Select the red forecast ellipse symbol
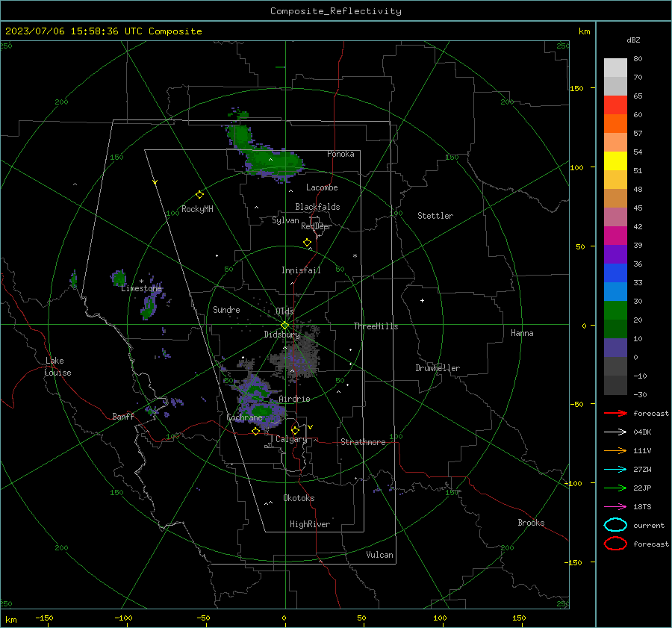The image size is (672, 628). [615, 544]
